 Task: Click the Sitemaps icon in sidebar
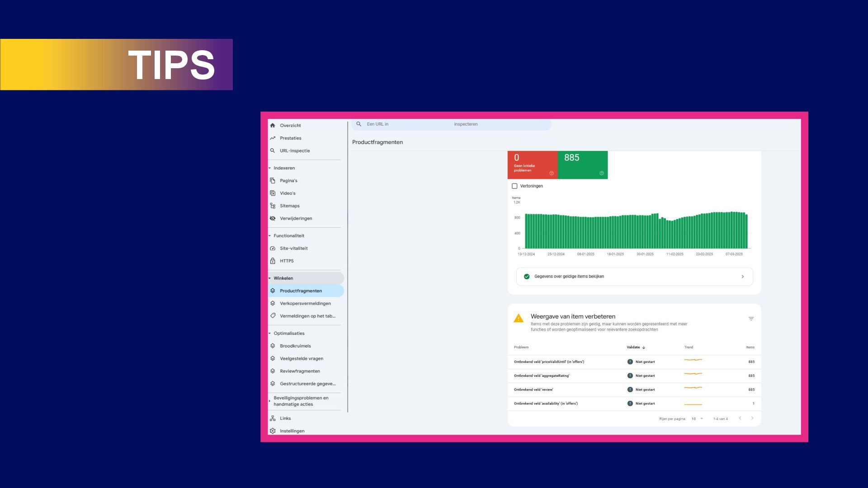coord(273,206)
